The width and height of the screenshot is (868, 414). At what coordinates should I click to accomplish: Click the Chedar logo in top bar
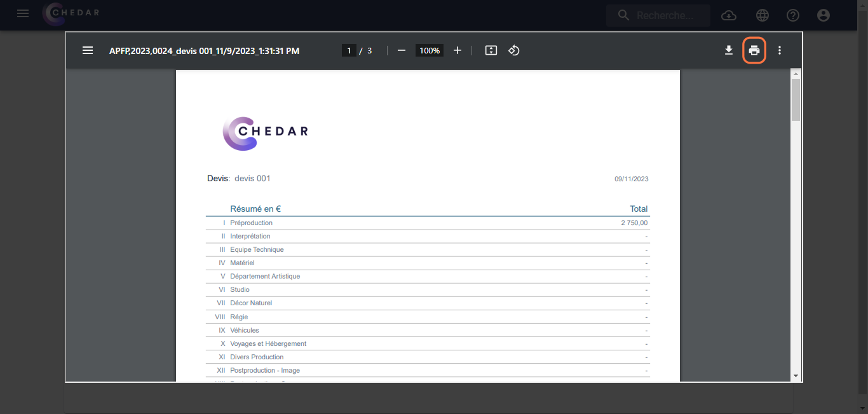pyautogui.click(x=71, y=13)
